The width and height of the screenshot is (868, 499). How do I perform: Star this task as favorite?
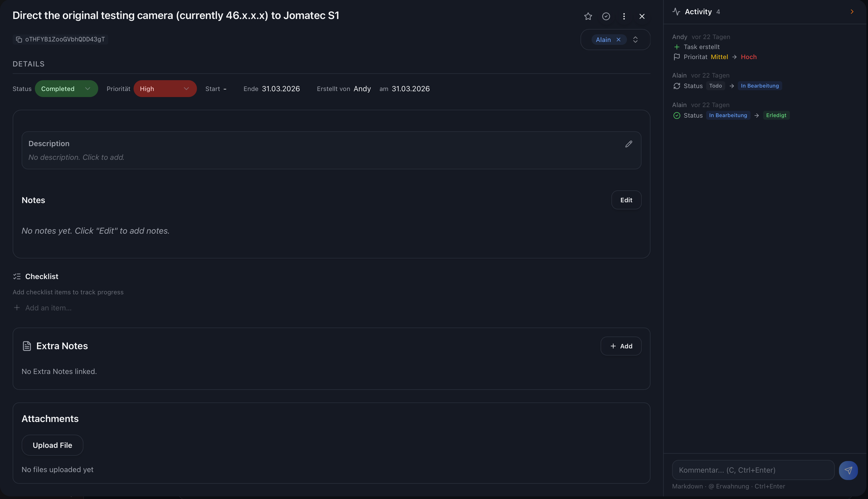[x=588, y=16]
